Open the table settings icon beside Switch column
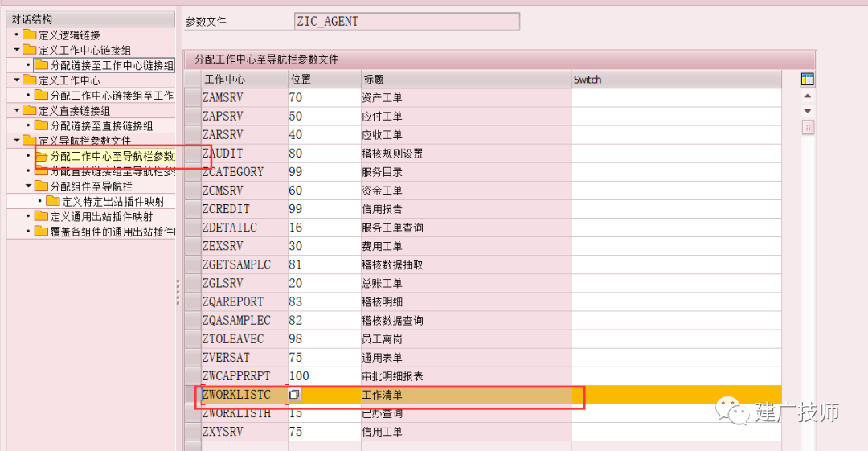Screen dimensions: 868x451 click(x=807, y=80)
